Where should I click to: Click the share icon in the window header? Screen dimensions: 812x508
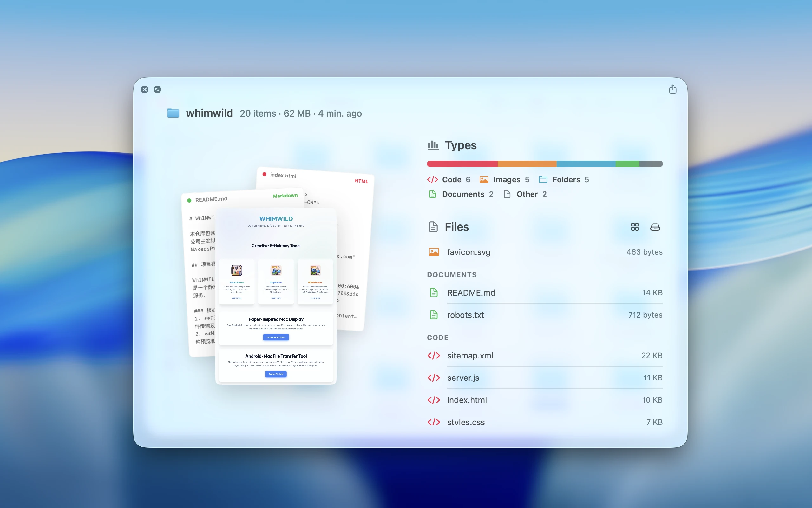click(672, 89)
